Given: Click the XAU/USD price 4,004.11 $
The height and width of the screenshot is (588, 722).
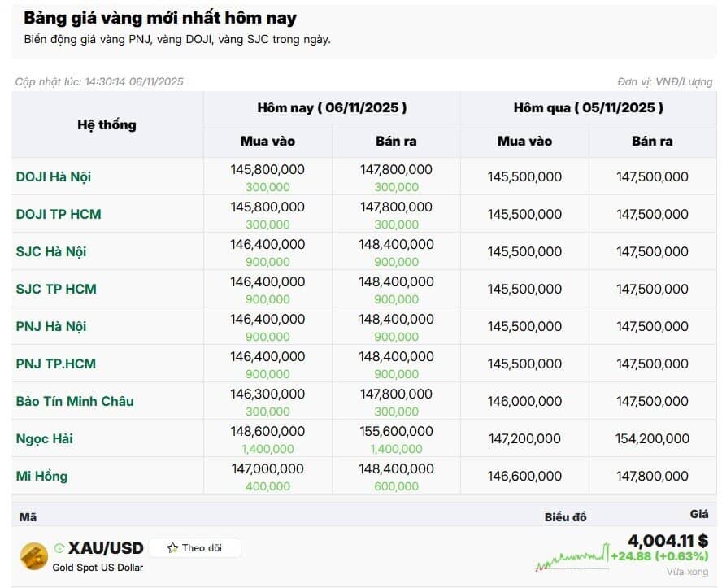Looking at the screenshot, I should (x=668, y=540).
